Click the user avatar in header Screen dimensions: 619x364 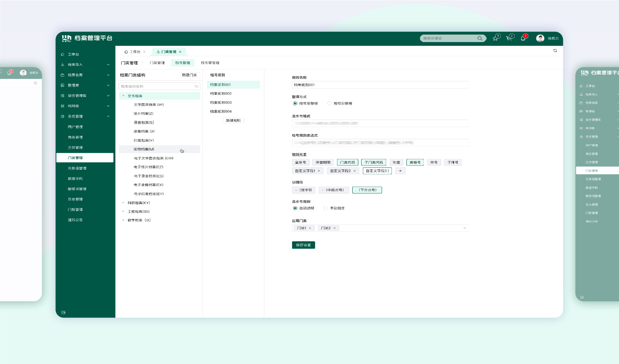pyautogui.click(x=540, y=38)
